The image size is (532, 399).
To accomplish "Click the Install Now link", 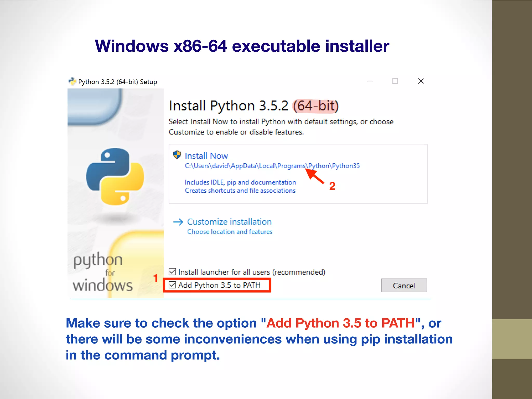I will click(x=206, y=156).
